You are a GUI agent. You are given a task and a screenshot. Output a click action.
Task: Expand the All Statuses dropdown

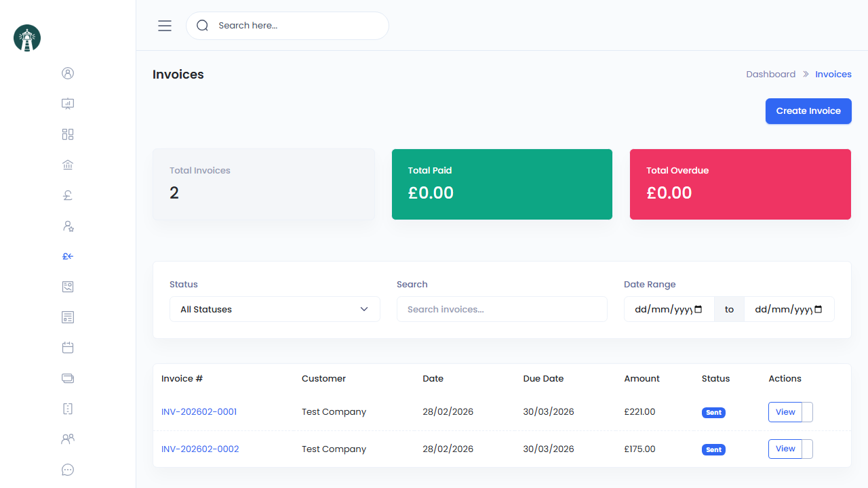[x=275, y=309]
